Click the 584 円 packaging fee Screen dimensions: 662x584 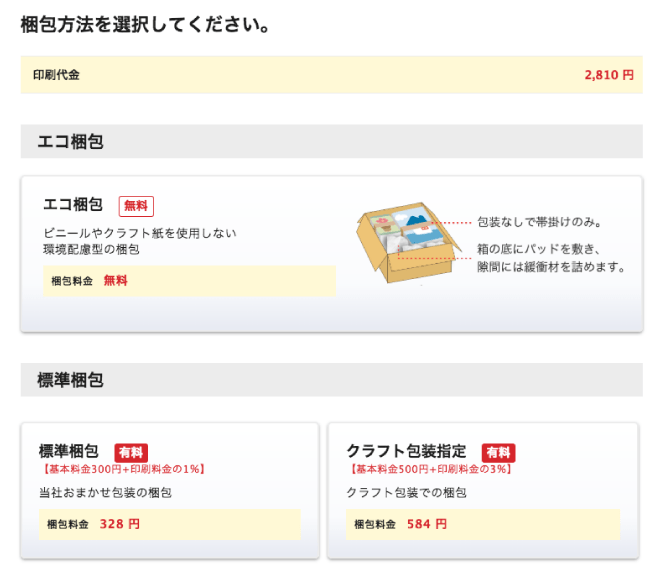[427, 524]
